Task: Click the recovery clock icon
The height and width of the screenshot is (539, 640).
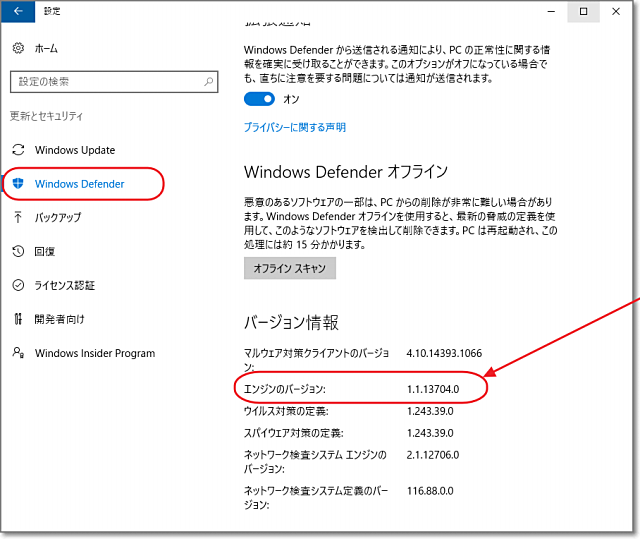Action: click(18, 251)
